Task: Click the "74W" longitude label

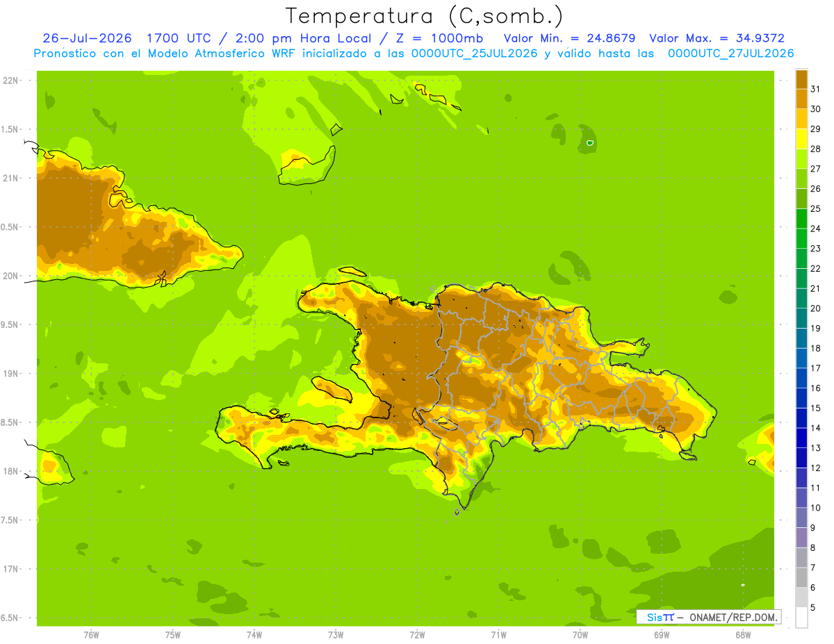Action: 254,634
